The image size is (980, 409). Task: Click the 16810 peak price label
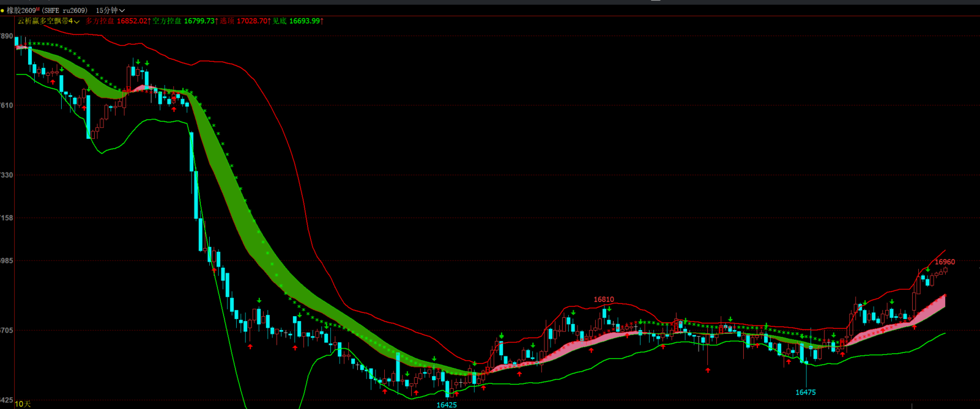(604, 300)
